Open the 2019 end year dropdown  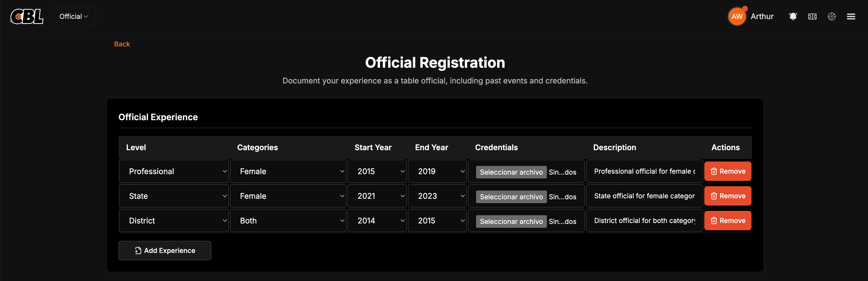point(437,171)
